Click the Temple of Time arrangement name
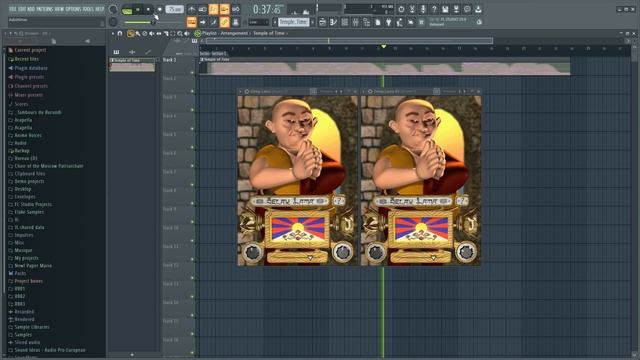 pyautogui.click(x=269, y=33)
